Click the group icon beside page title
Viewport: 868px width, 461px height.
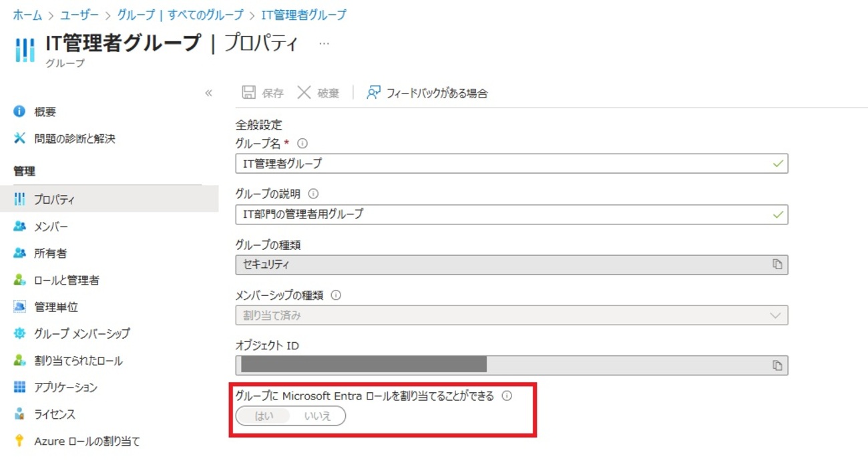pos(25,51)
